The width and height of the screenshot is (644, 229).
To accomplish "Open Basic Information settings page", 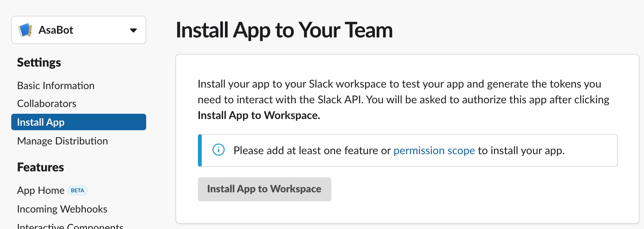I will pyautogui.click(x=56, y=86).
